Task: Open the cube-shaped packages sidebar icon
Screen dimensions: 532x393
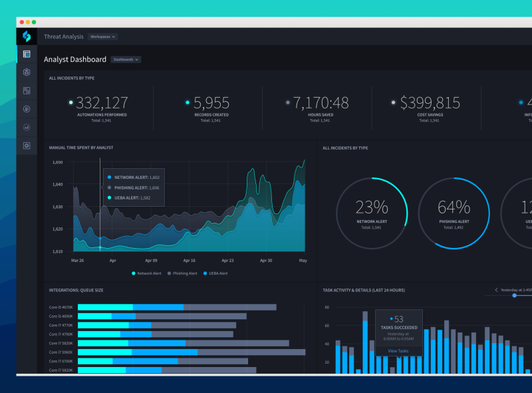Action: [x=26, y=72]
